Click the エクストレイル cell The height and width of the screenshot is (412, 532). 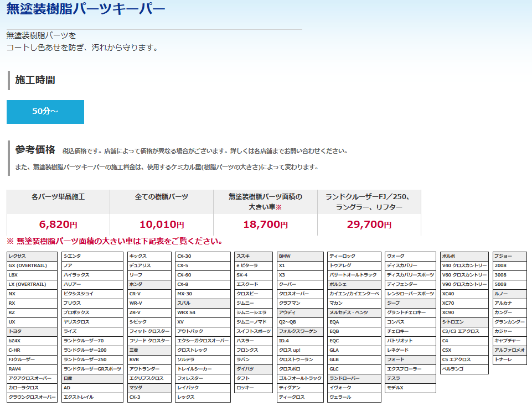(x=92, y=397)
